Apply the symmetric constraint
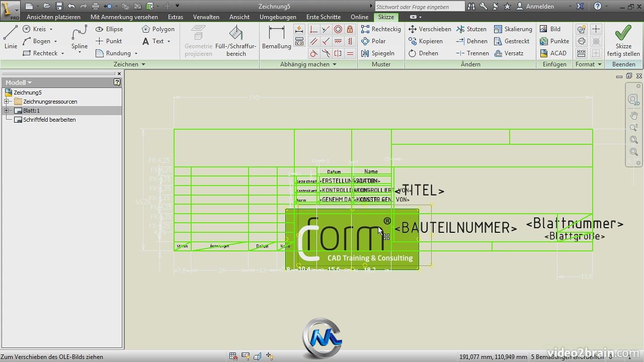This screenshot has height=362, width=644. pyautogui.click(x=338, y=53)
